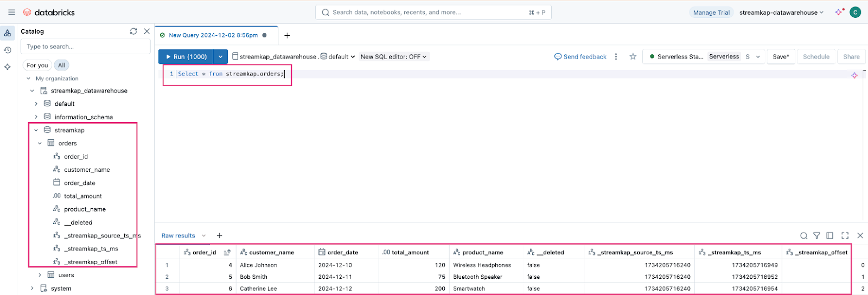This screenshot has height=295, width=868.
Task: Focus the Catalog Type to search field
Action: 85,47
